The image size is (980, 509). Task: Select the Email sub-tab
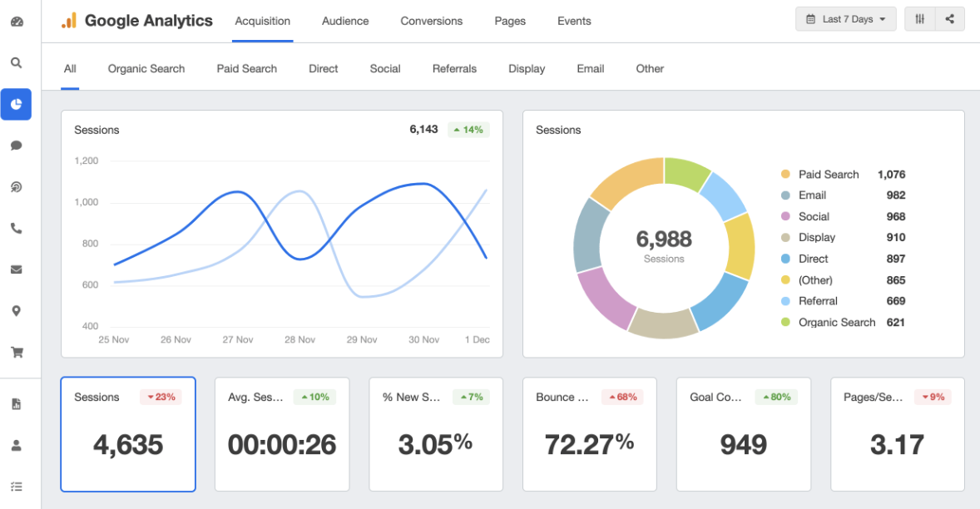pos(591,69)
